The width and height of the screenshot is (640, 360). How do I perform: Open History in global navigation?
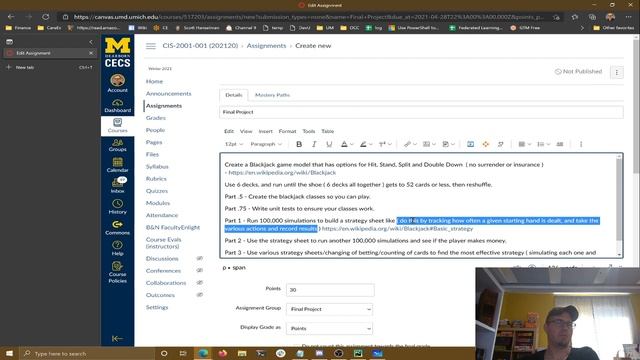[x=118, y=207]
